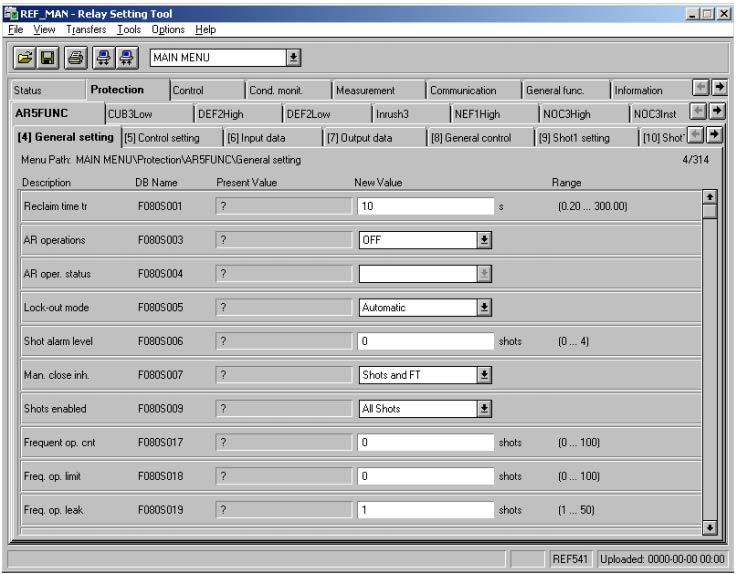Click the Reclaim time tr new value field
Image resolution: width=737 pixels, height=574 pixels.
[x=425, y=206]
